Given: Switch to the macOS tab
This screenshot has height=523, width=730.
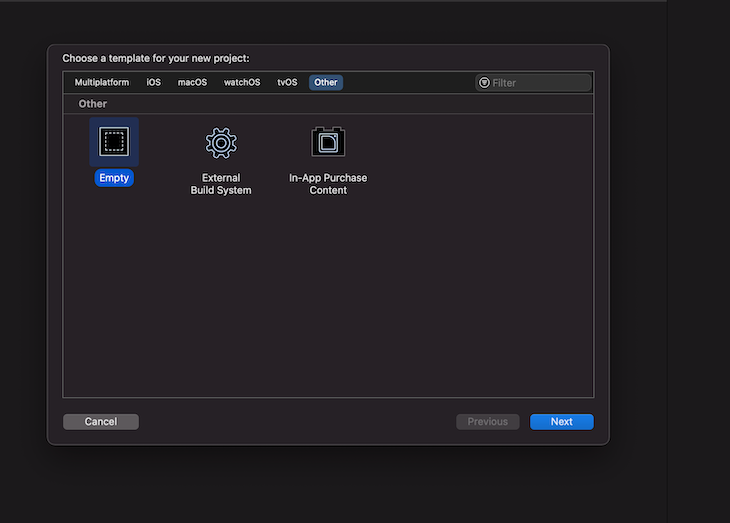Looking at the screenshot, I should point(192,82).
